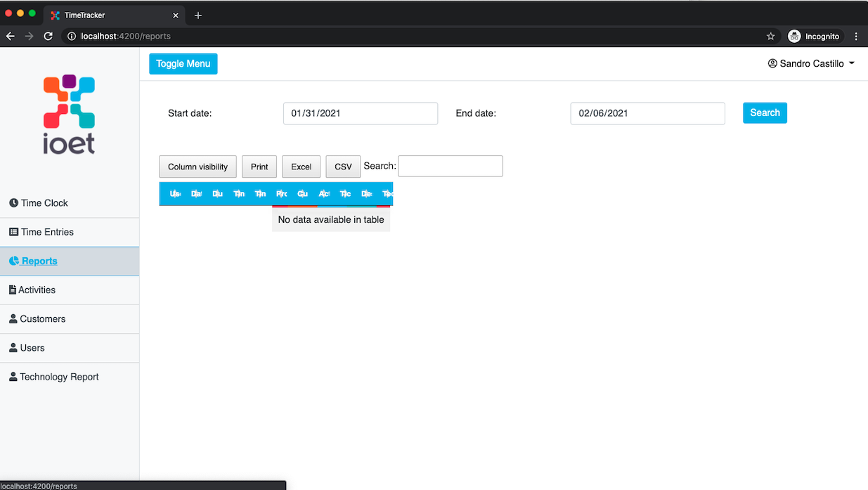Click 'No data available in table' text

click(331, 219)
